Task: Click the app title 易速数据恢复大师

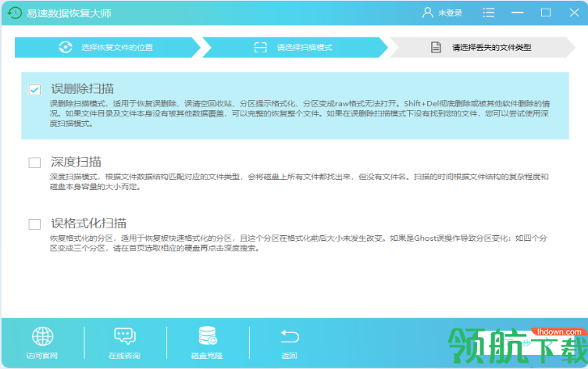Action: [69, 13]
